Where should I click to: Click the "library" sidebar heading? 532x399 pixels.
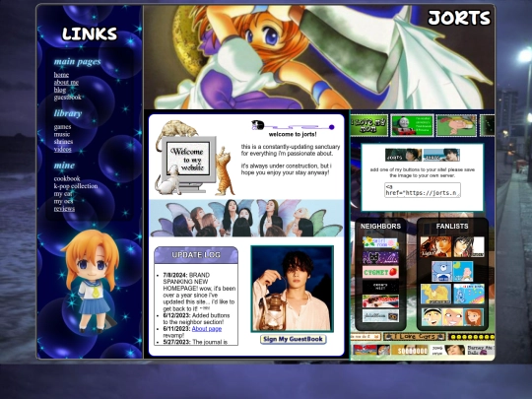tap(68, 113)
